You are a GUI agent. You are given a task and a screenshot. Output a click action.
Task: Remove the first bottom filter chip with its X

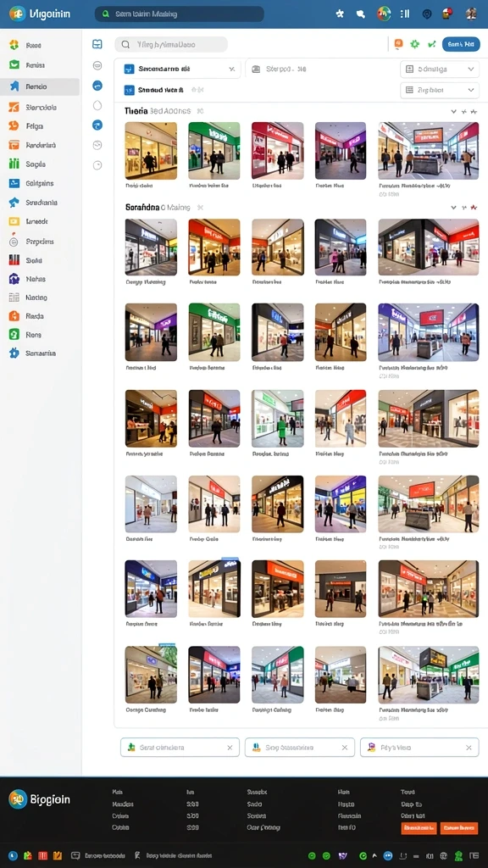(230, 748)
